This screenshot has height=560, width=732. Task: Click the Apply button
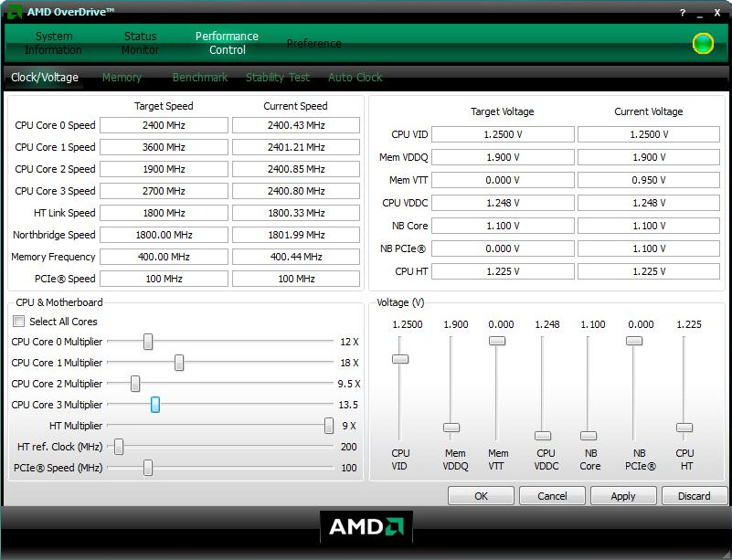coord(623,496)
